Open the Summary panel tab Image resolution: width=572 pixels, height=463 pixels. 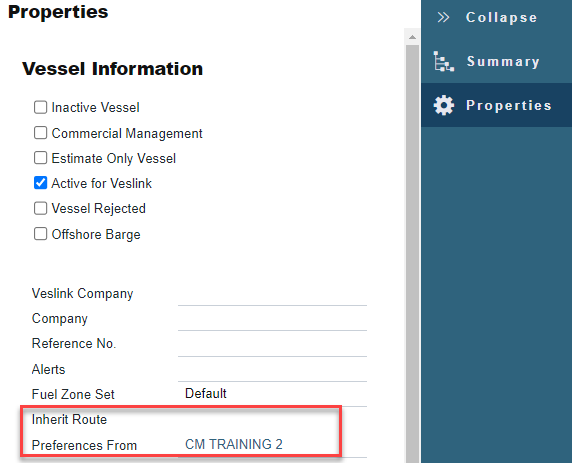click(x=496, y=61)
